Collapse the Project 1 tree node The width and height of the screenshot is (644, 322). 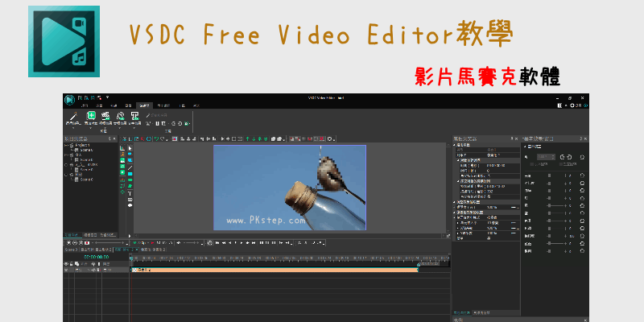(66, 146)
